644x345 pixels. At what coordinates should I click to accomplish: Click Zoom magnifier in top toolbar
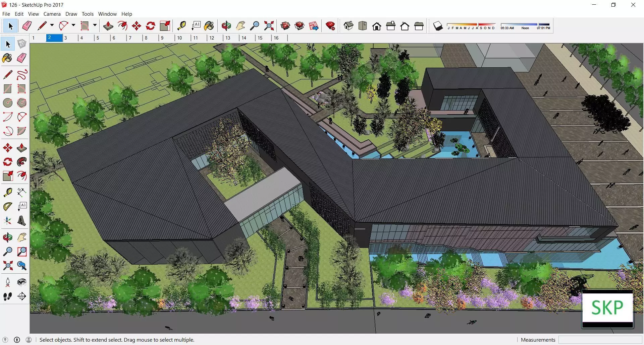pyautogui.click(x=255, y=26)
